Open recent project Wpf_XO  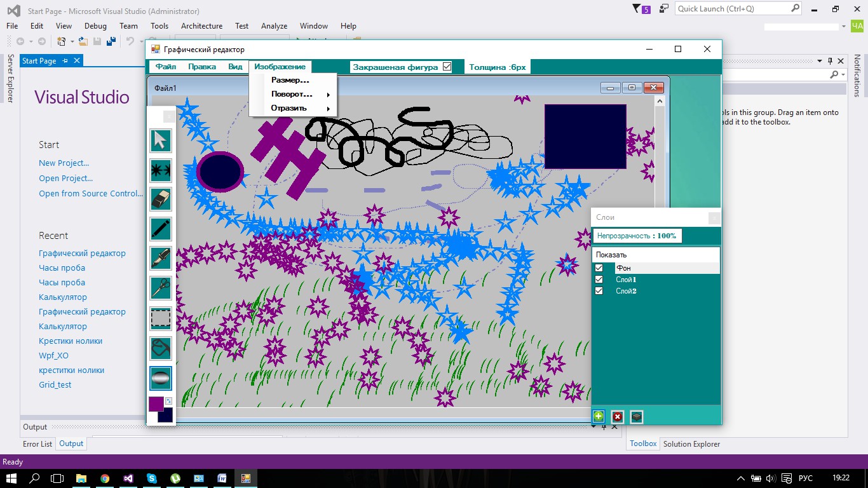click(54, 356)
